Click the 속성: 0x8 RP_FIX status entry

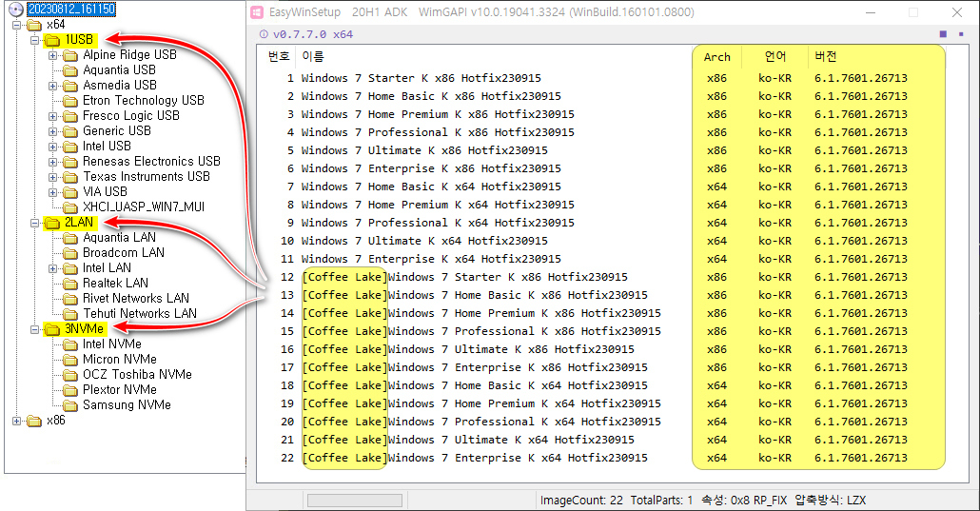[x=744, y=501]
